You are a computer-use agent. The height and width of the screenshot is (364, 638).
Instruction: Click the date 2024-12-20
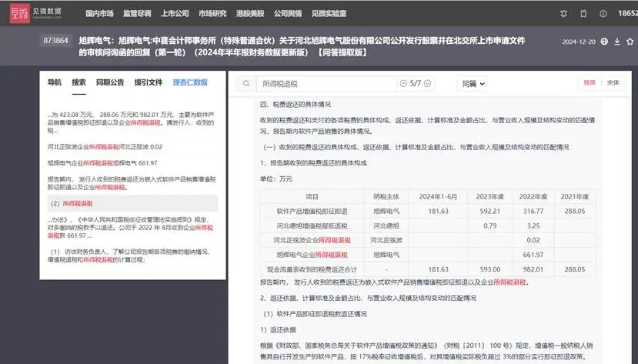click(579, 42)
